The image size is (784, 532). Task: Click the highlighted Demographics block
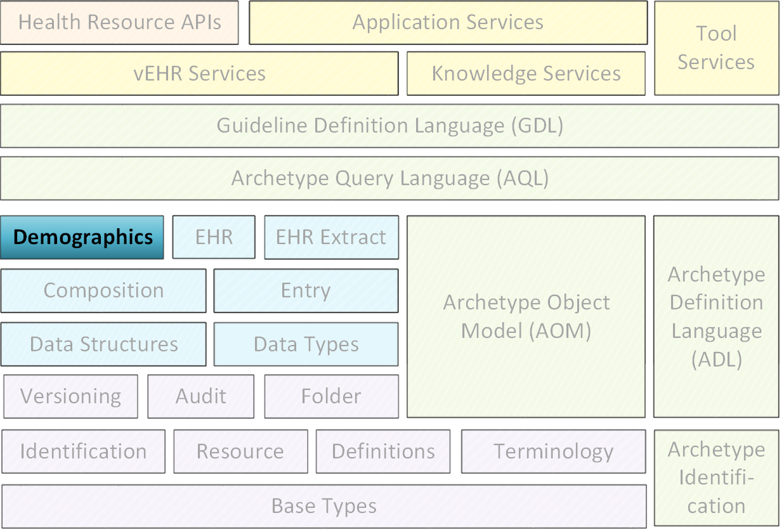point(82,237)
